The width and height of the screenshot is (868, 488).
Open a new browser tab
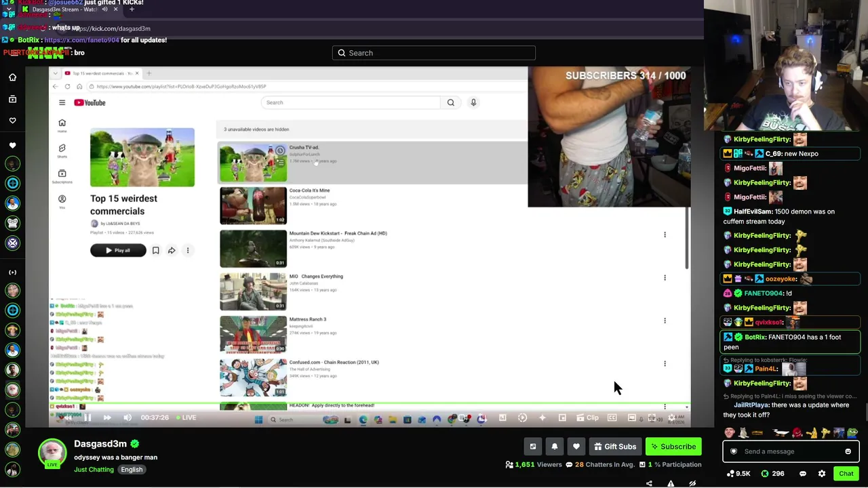tap(132, 9)
